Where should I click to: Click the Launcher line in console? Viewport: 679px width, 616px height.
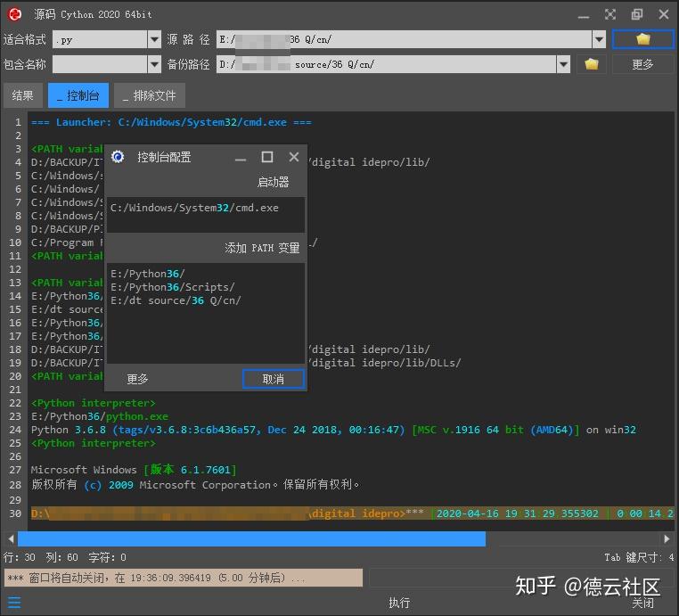point(171,122)
